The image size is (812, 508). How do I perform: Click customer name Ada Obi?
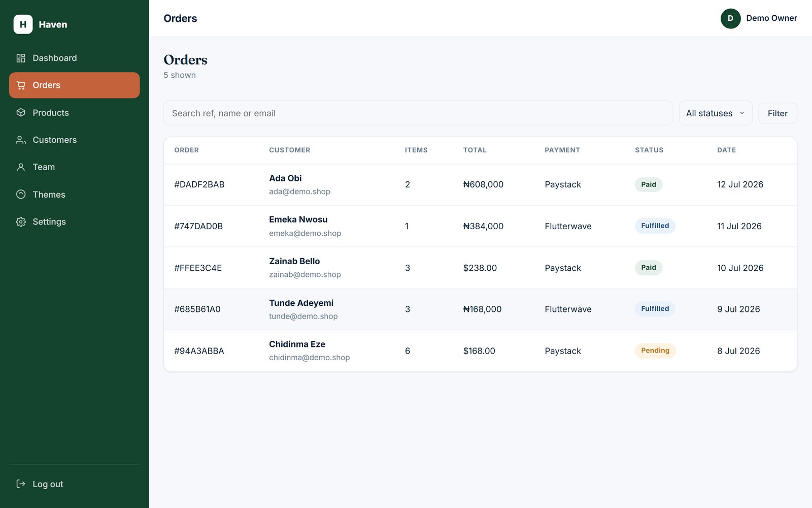(x=285, y=178)
